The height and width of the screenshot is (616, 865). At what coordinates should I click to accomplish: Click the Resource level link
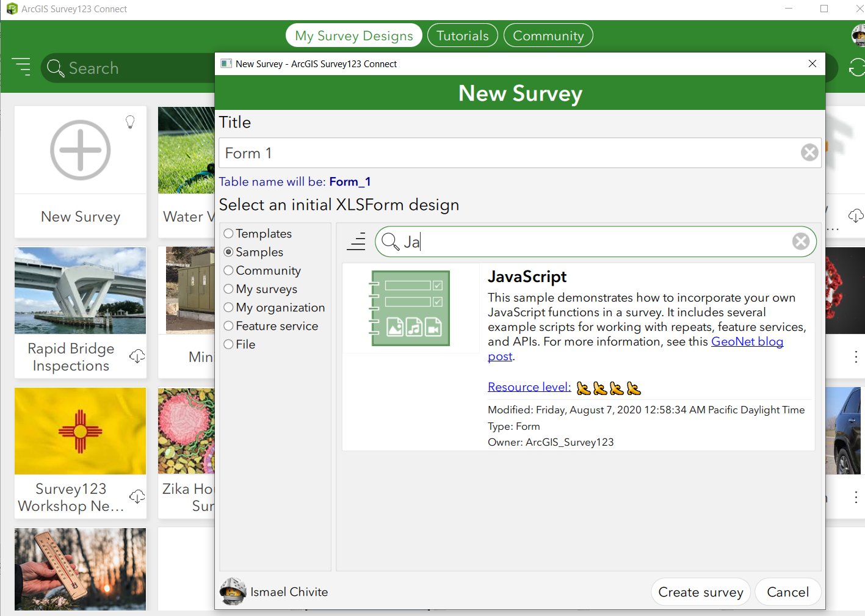point(529,386)
